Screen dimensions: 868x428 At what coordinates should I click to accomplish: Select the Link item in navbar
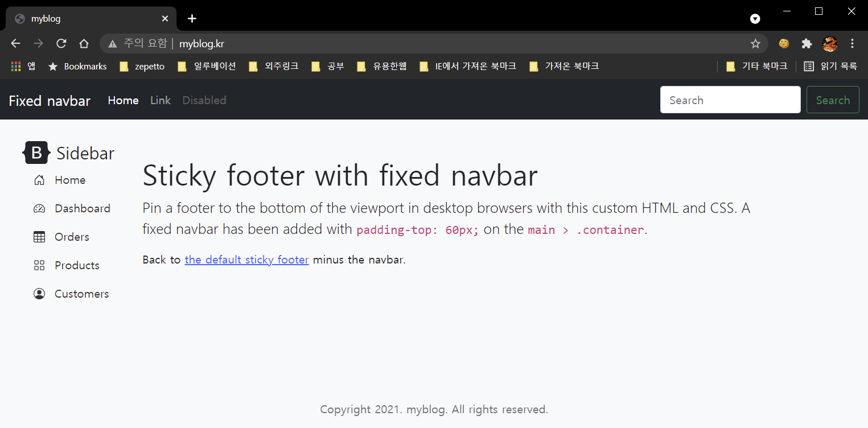(161, 101)
